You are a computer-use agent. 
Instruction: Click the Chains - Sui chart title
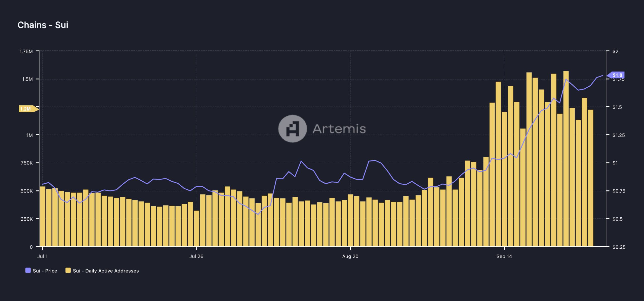(x=43, y=25)
